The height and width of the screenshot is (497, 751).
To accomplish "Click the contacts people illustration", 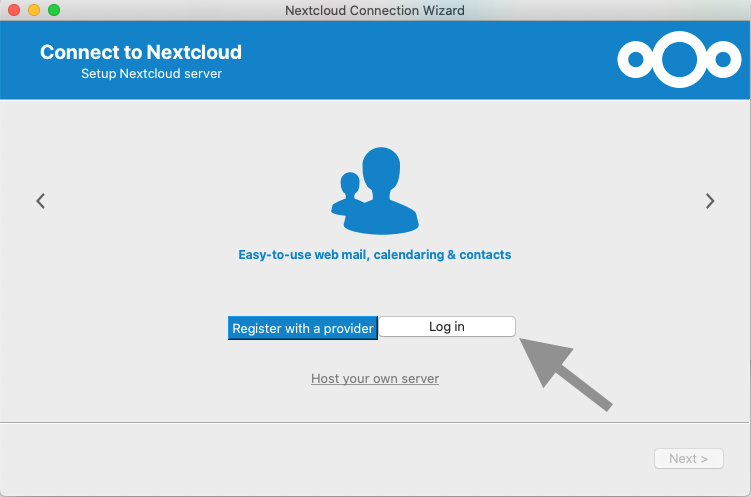I will tap(375, 191).
